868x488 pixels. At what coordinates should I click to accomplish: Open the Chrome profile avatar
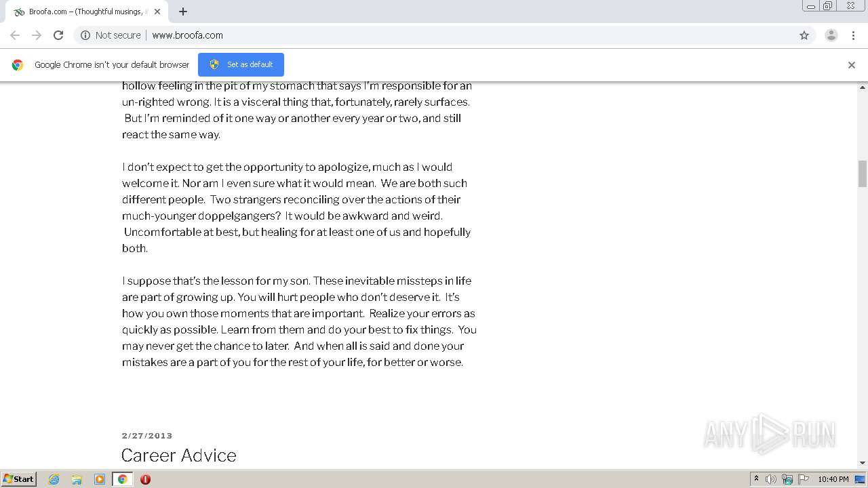click(x=831, y=35)
